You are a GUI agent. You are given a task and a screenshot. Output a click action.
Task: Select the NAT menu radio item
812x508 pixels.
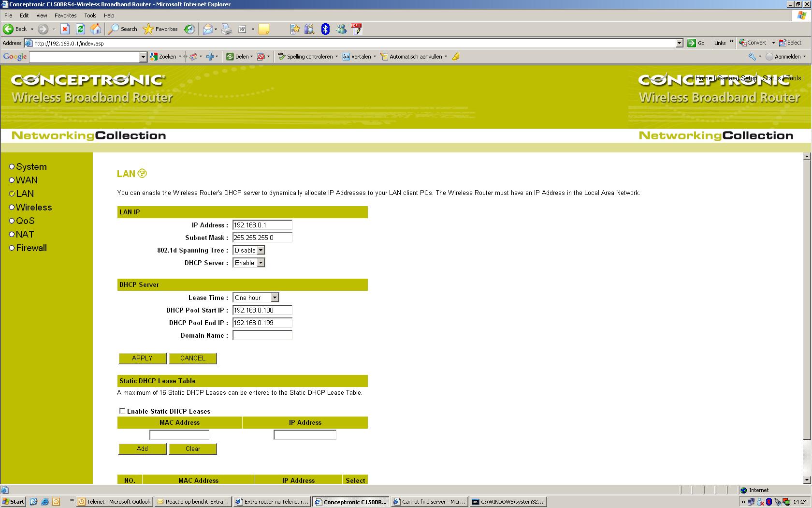(12, 235)
